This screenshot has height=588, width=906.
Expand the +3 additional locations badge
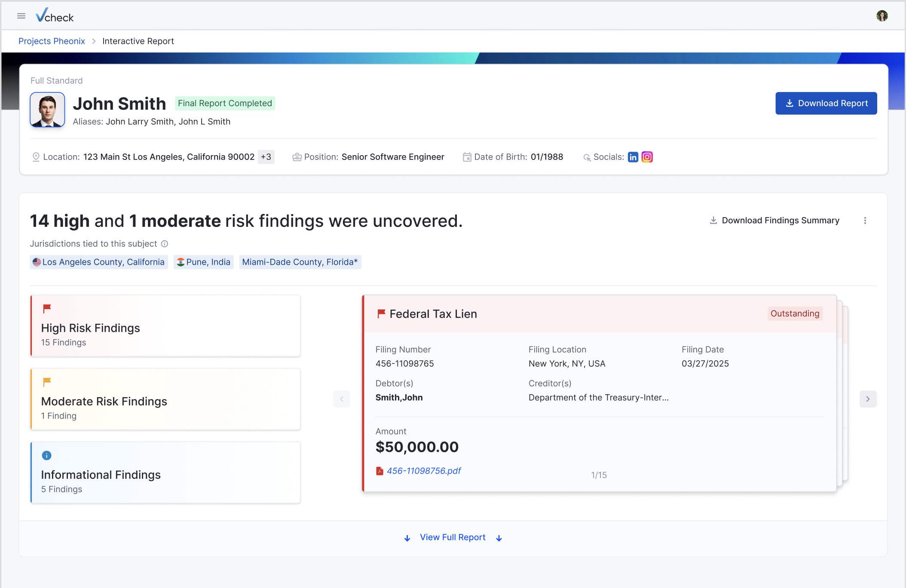[266, 157]
